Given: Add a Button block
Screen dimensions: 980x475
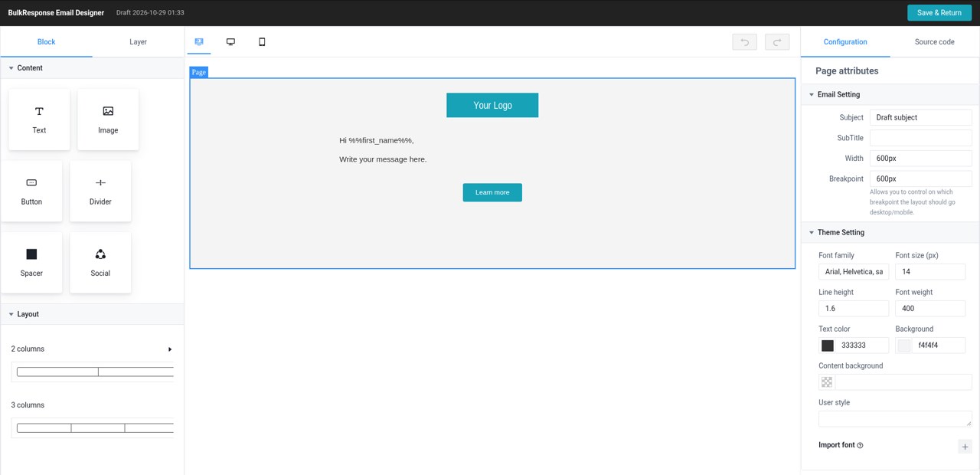Looking at the screenshot, I should 31,191.
